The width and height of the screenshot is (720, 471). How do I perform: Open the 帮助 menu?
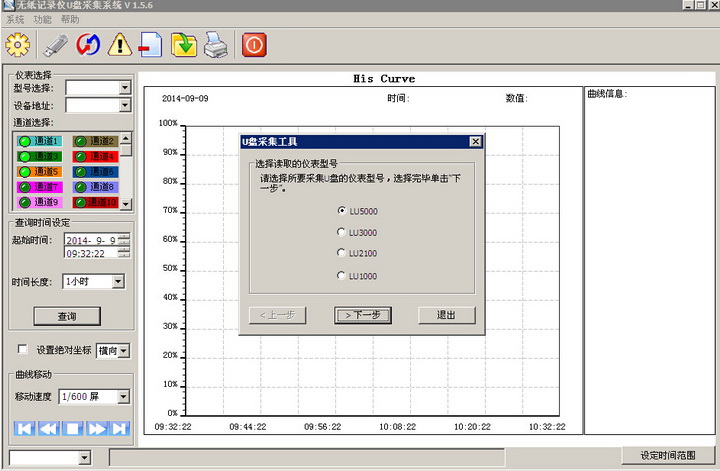pos(69,19)
